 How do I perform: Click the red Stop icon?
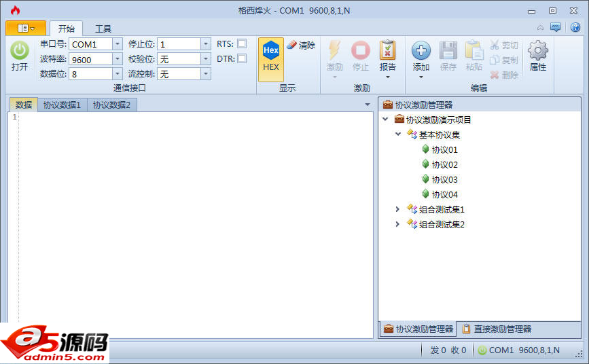(x=360, y=50)
